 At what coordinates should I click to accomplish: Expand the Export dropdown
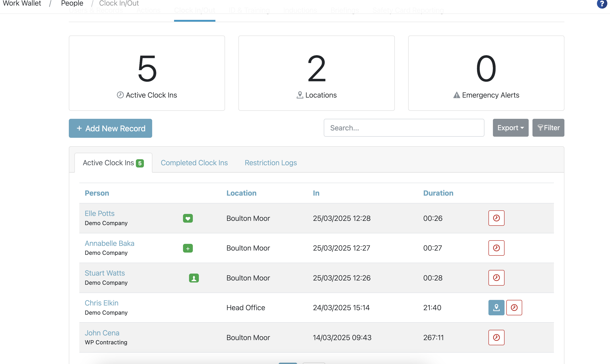coord(510,128)
